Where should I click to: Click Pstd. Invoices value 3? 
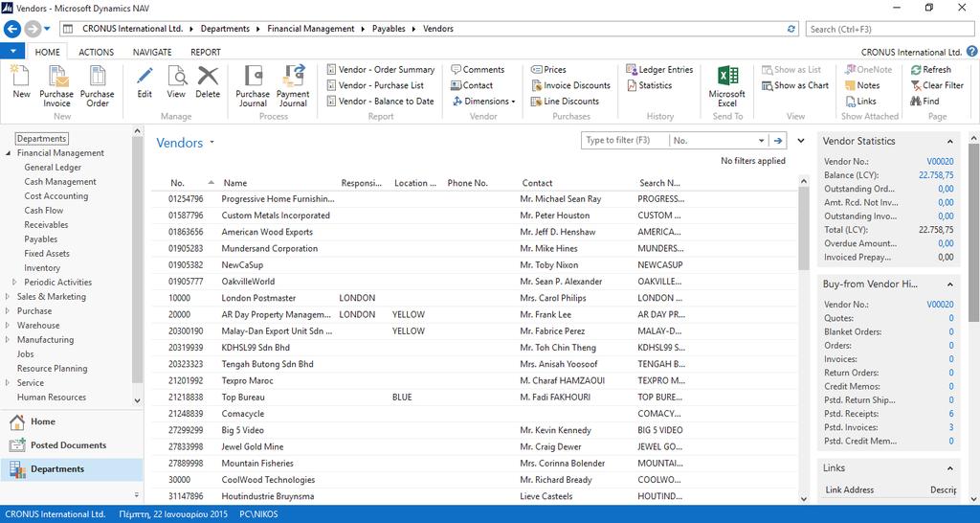(951, 427)
